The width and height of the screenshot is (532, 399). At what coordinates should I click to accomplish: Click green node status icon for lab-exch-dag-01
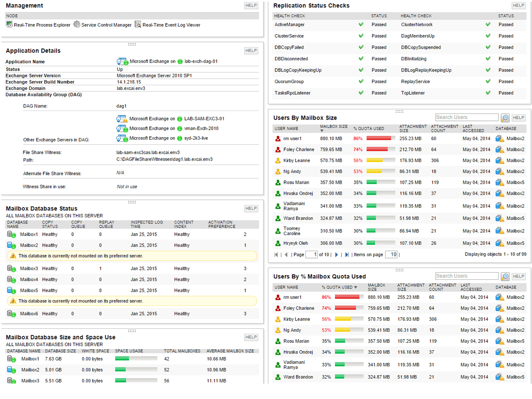pyautogui.click(x=180, y=62)
